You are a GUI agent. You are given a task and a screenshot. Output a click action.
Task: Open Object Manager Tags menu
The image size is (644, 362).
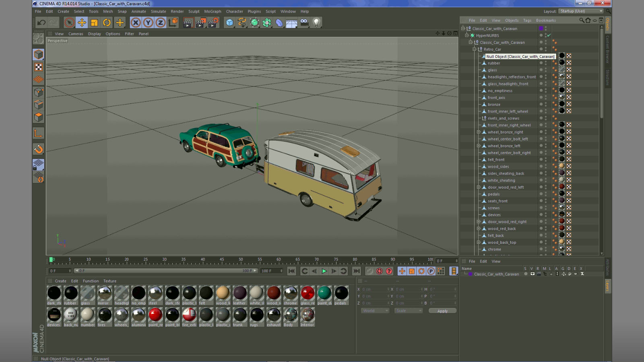pos(527,21)
